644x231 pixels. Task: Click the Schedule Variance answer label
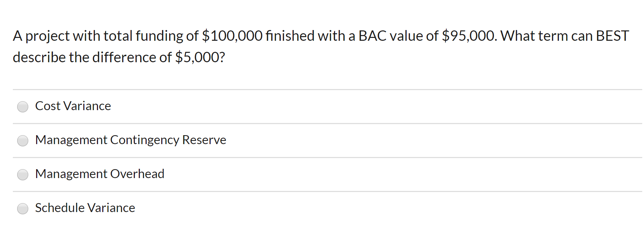[85, 208]
